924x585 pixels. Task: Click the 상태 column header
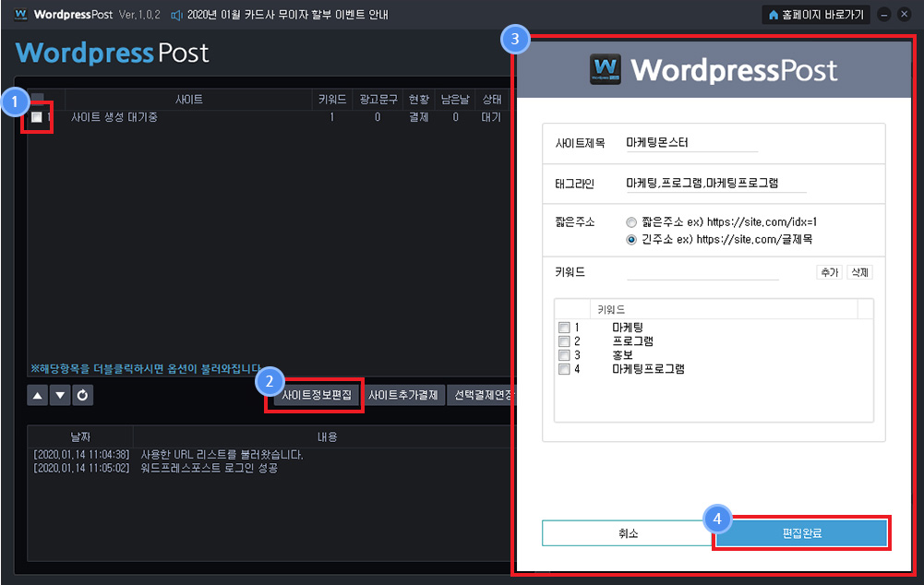click(x=492, y=100)
